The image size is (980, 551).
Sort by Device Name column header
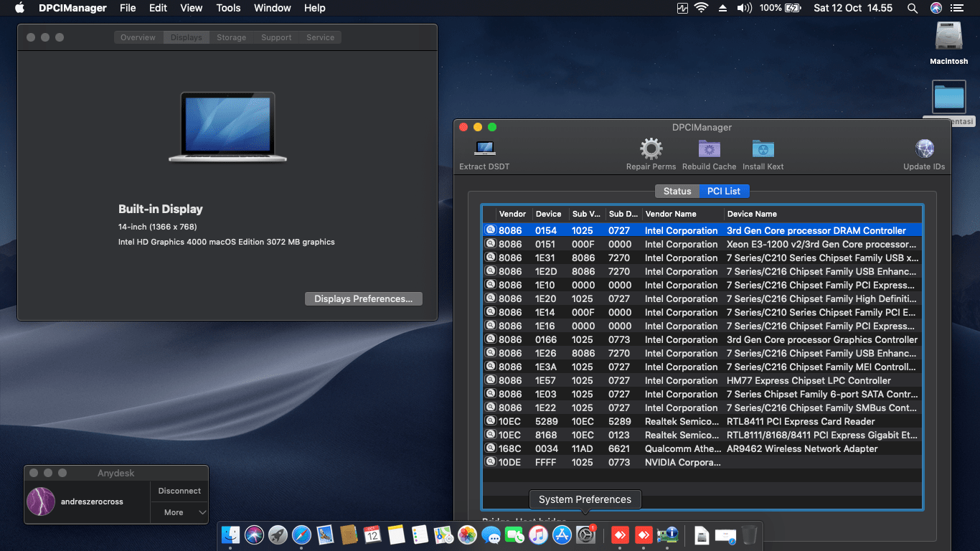coord(822,214)
